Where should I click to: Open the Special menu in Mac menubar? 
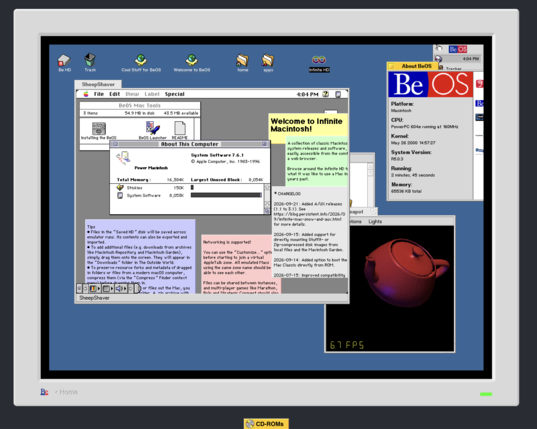[175, 94]
